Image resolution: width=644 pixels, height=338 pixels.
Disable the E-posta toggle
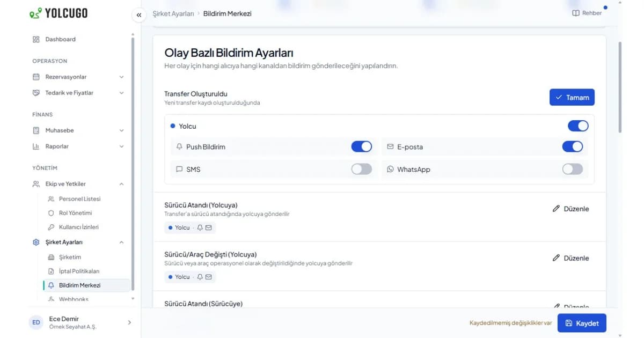point(573,146)
